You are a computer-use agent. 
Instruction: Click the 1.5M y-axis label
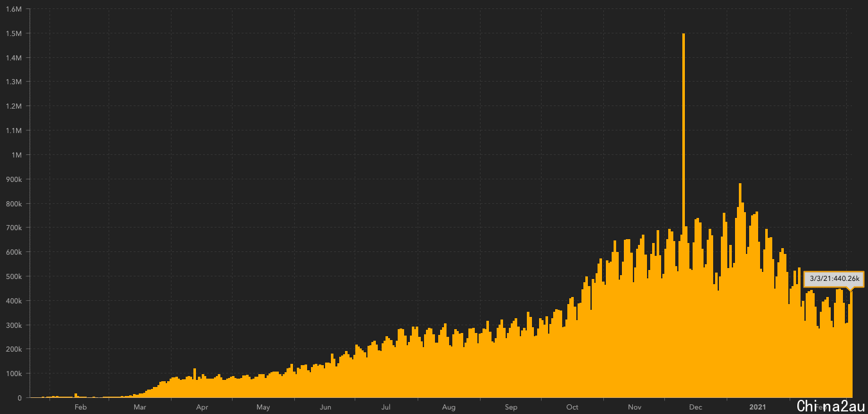tap(14, 33)
